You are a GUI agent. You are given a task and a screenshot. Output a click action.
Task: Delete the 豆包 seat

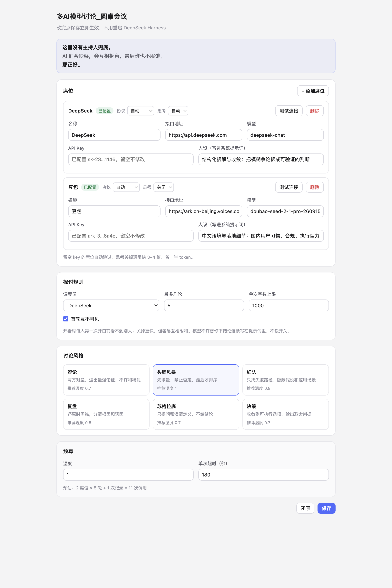coord(315,187)
